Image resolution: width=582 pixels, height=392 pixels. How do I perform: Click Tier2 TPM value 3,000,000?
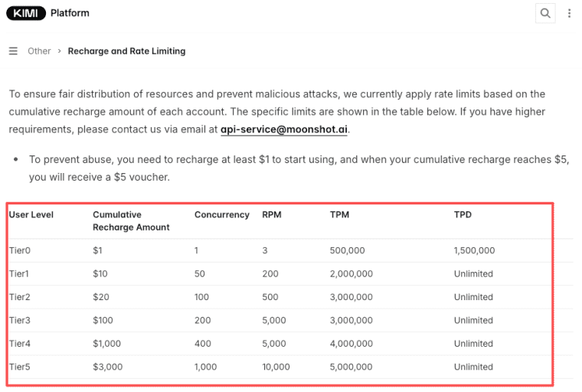coord(351,297)
